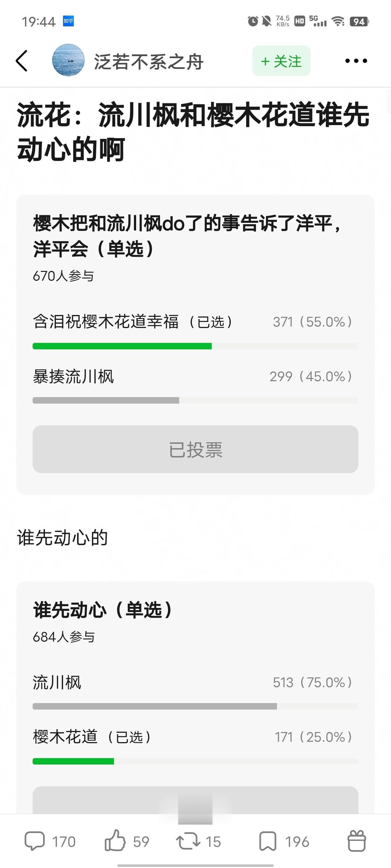
Task: Tap the post title 流花：流川枫和樱木花道谁先动心的啊
Action: coord(193,132)
